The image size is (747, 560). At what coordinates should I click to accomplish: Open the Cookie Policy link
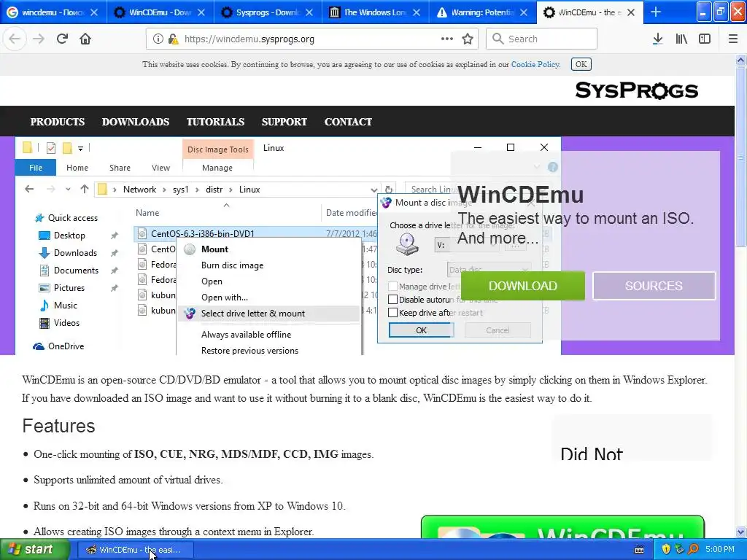tap(535, 64)
